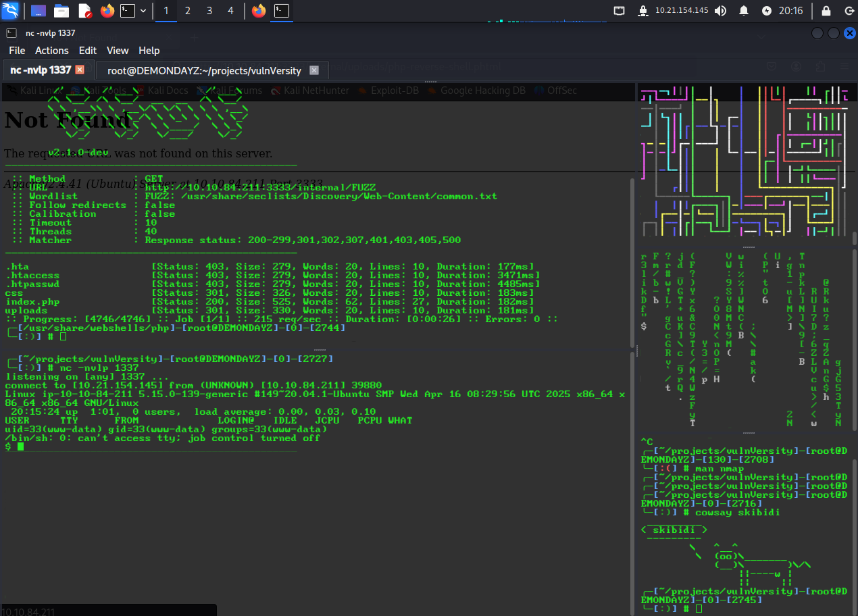This screenshot has width=858, height=616.
Task: Click the power manager lightning icon
Action: pos(766,11)
